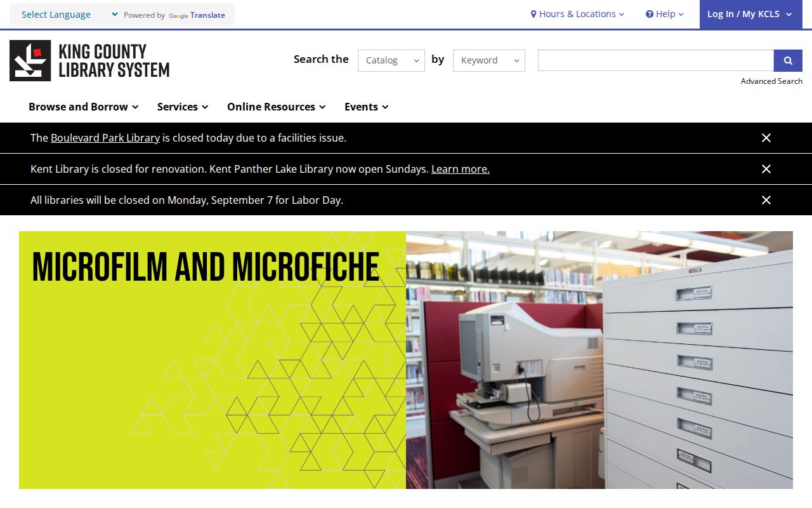Click the King County Library System logo
The image size is (812, 508).
pyautogui.click(x=89, y=61)
